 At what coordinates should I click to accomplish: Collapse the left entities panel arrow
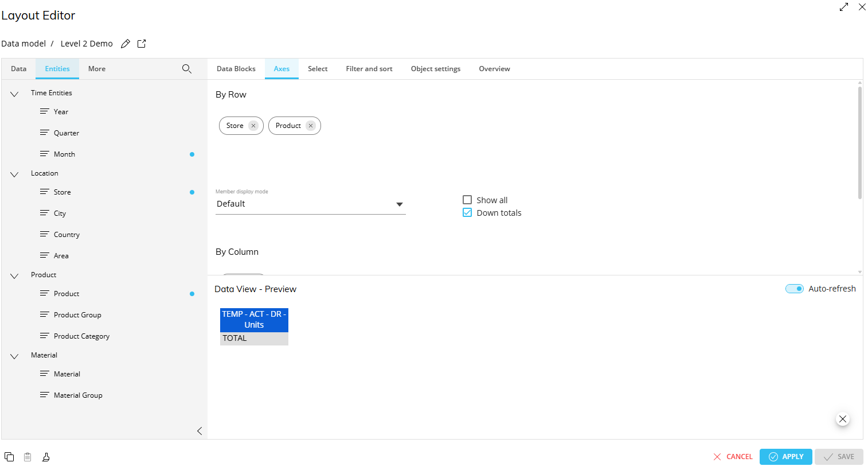click(200, 431)
